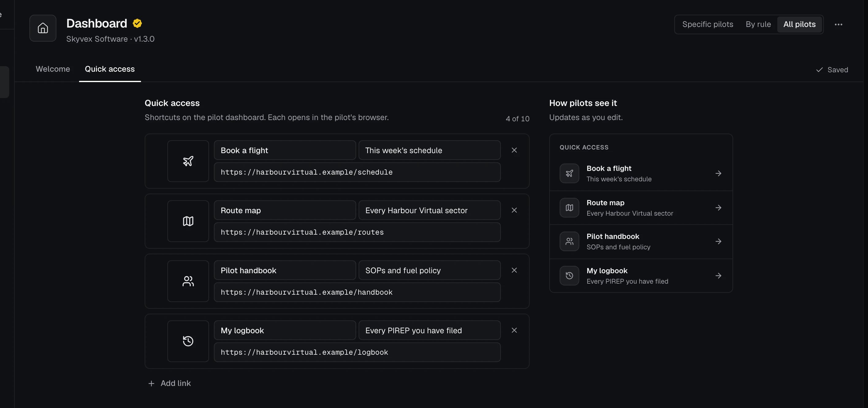The height and width of the screenshot is (408, 868).
Task: Change the map icon for Route map
Action: (188, 221)
